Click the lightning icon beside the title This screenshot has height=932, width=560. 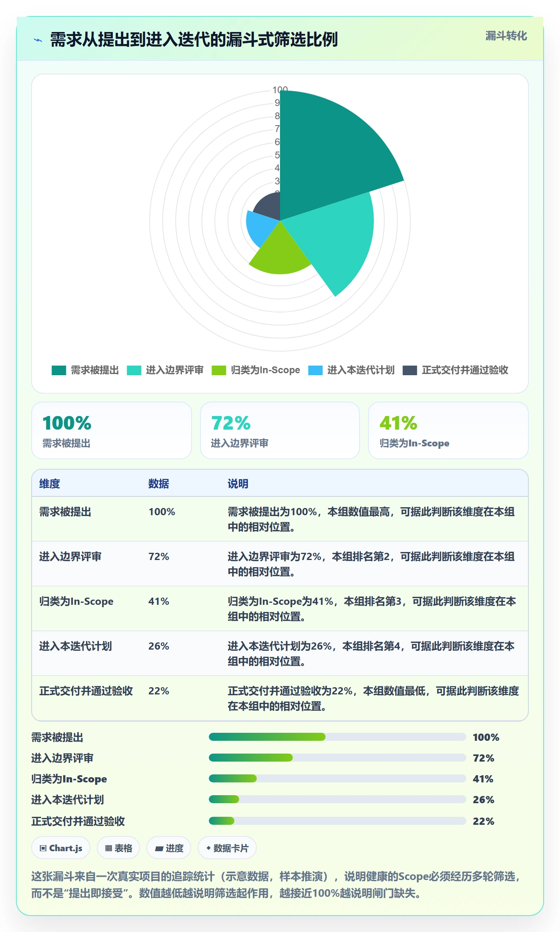click(38, 40)
